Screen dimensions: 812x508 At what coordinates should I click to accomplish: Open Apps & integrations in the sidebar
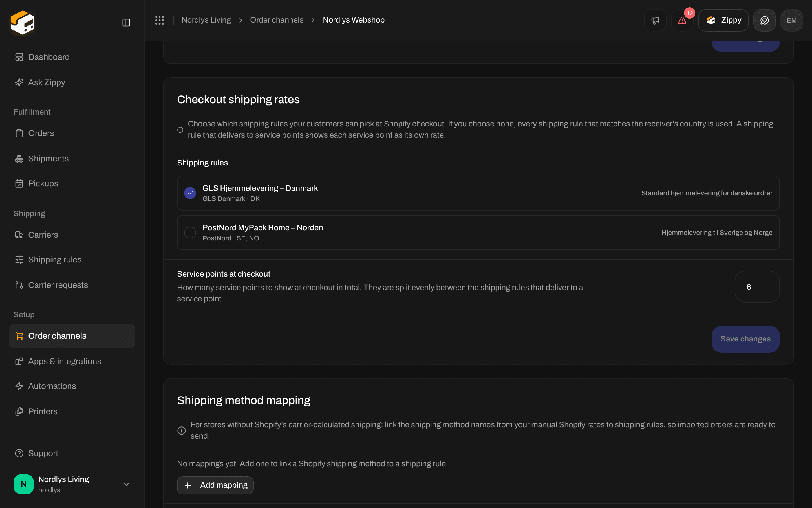(x=72, y=361)
